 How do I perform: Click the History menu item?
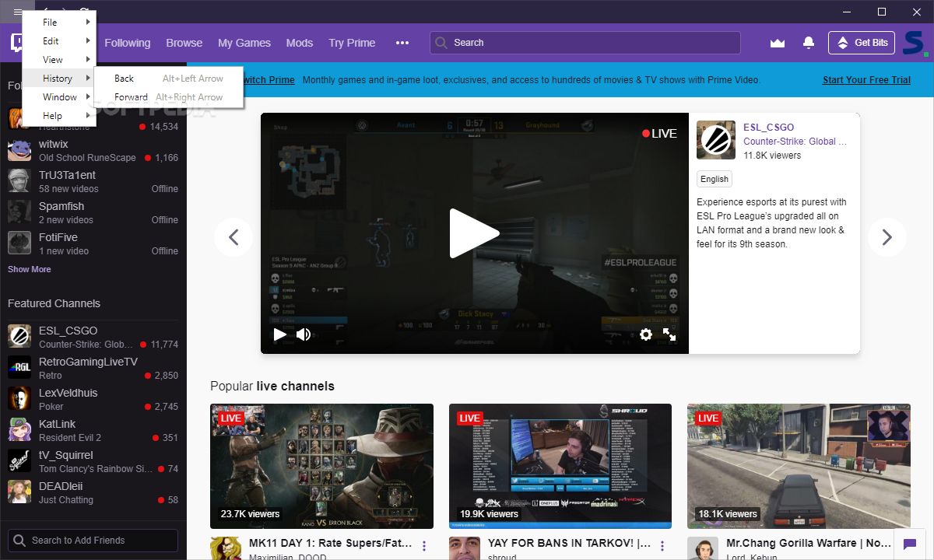(59, 78)
